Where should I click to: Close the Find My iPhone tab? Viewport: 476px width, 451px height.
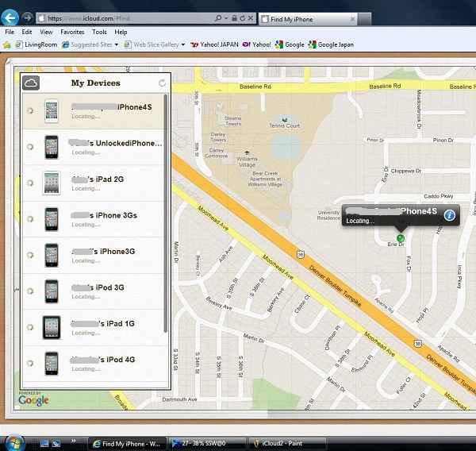click(x=352, y=19)
